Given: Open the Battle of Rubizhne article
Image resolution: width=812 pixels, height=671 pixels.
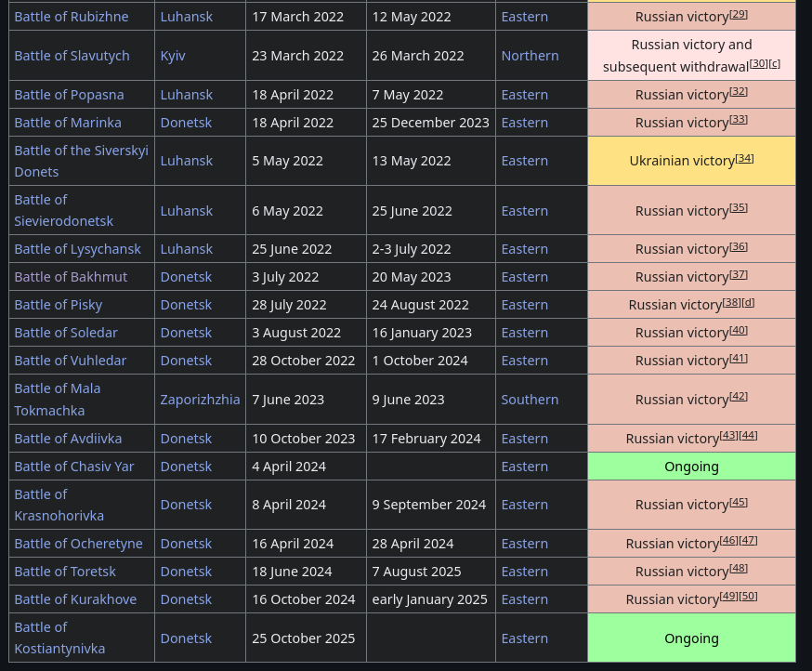Looking at the screenshot, I should click(x=72, y=17).
